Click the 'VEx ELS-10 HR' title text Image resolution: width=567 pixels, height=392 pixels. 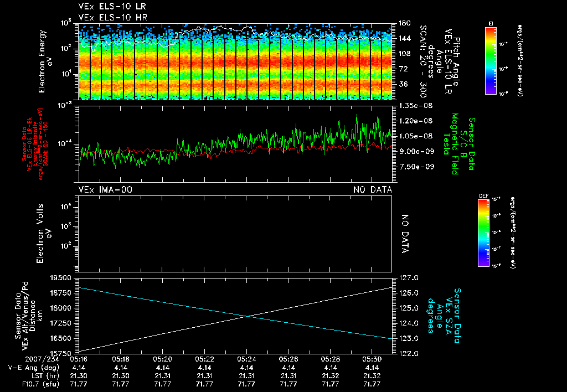tap(112, 17)
